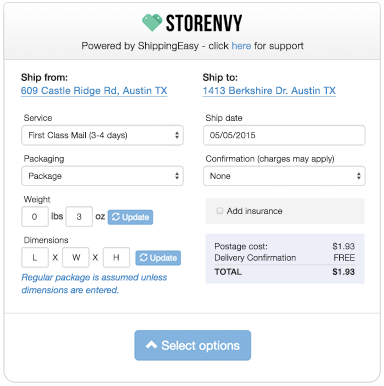
Task: Open the 'here' support link
Action: 241,46
